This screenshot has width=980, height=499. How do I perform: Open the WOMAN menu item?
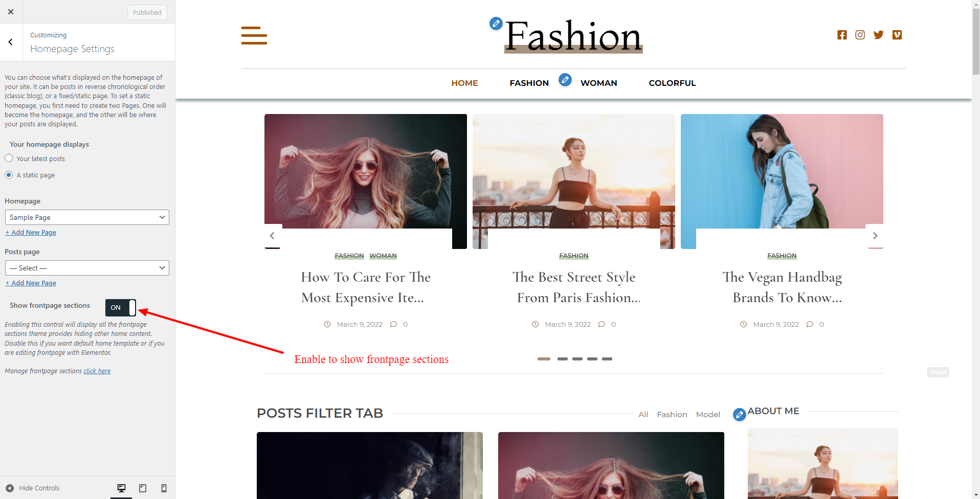tap(598, 83)
